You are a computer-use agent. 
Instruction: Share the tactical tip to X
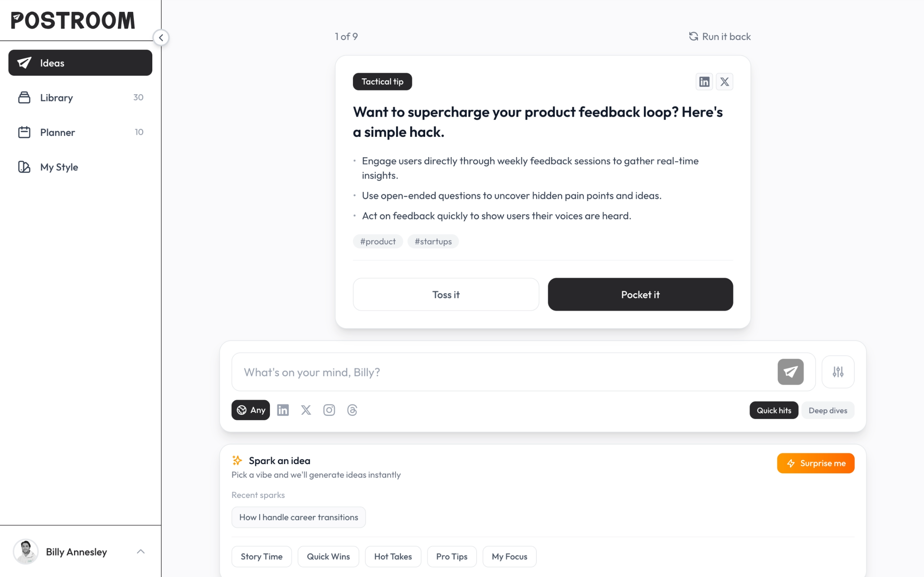coord(724,81)
